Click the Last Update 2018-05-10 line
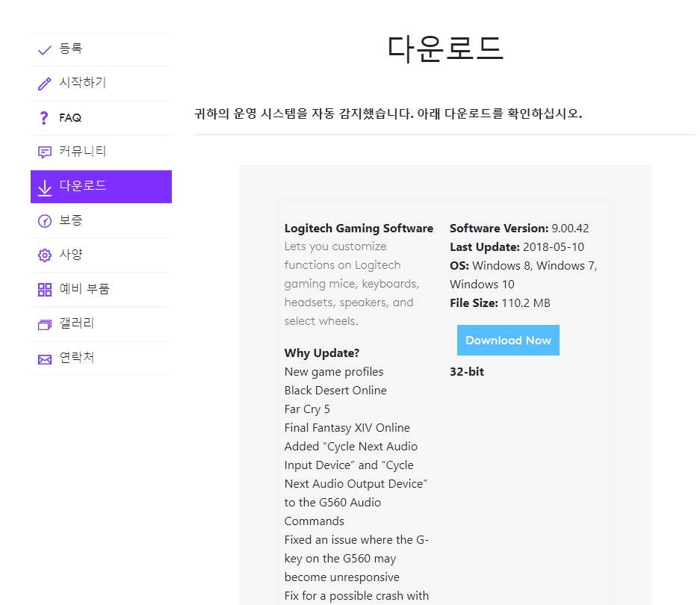This screenshot has height=605, width=700. tap(517, 247)
